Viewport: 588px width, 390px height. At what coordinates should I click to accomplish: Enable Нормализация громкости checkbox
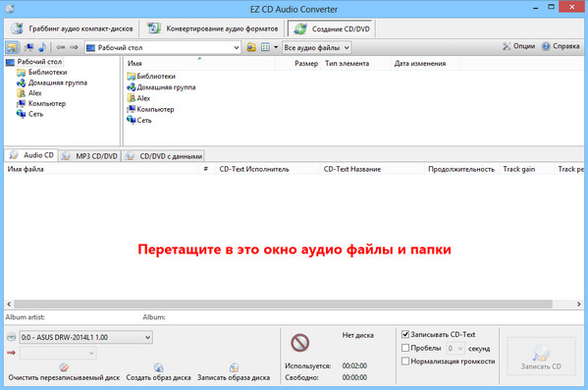point(405,362)
